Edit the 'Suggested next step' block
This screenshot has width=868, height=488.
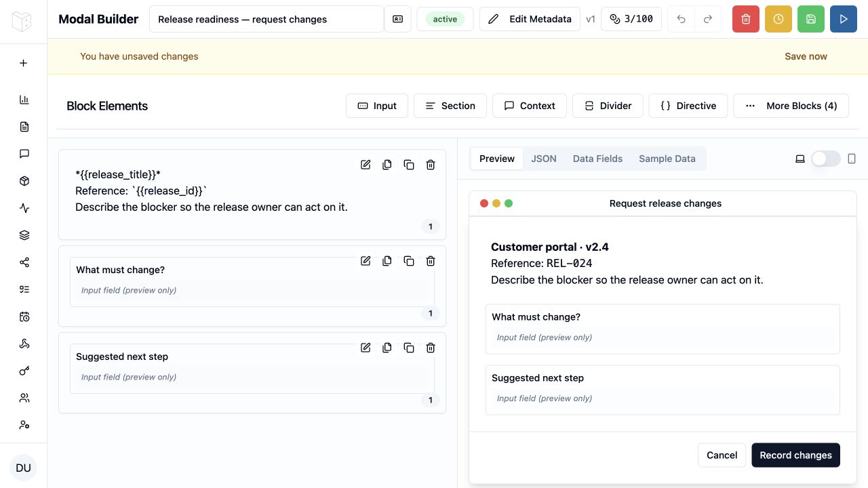click(366, 348)
